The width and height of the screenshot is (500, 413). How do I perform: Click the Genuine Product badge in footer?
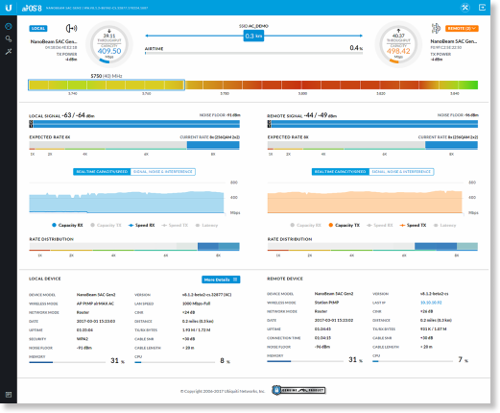299,390
